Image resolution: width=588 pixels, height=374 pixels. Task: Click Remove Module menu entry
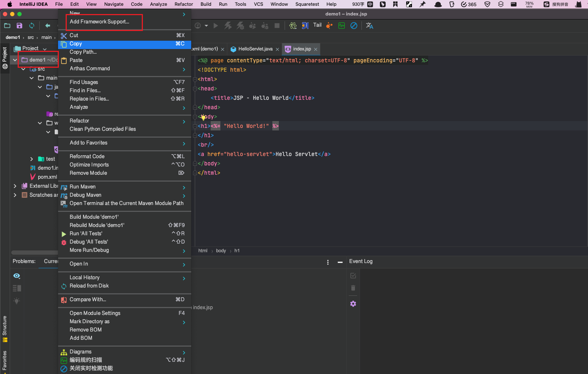click(x=124, y=173)
